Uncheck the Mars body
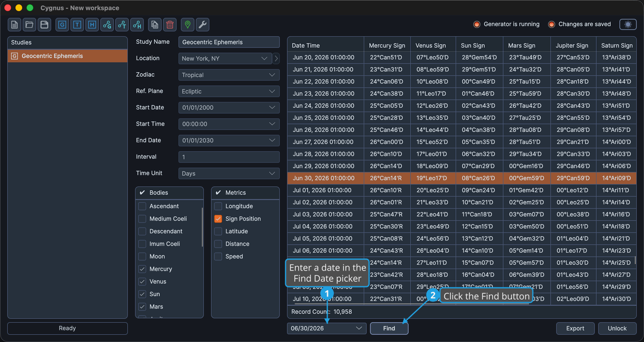644x342 pixels. 142,307
